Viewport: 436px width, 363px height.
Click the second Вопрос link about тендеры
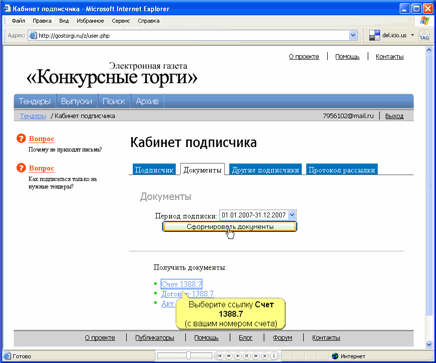(41, 168)
